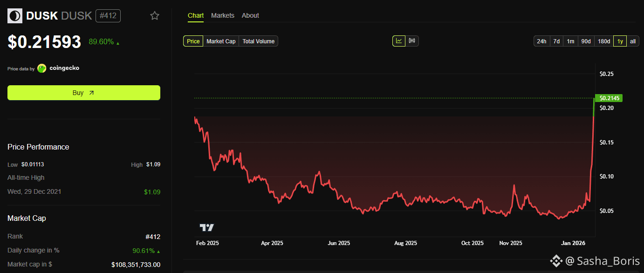Click the $0.25 price axis label
The width and height of the screenshot is (644, 273).
coord(607,74)
